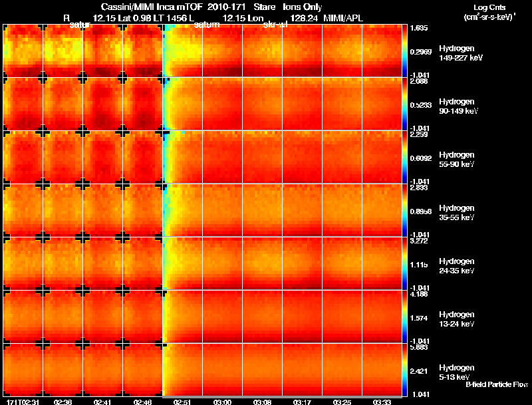Screen dimensions: 532x405
Task: Click the 5.683 color scale value
Action: [x=420, y=348]
